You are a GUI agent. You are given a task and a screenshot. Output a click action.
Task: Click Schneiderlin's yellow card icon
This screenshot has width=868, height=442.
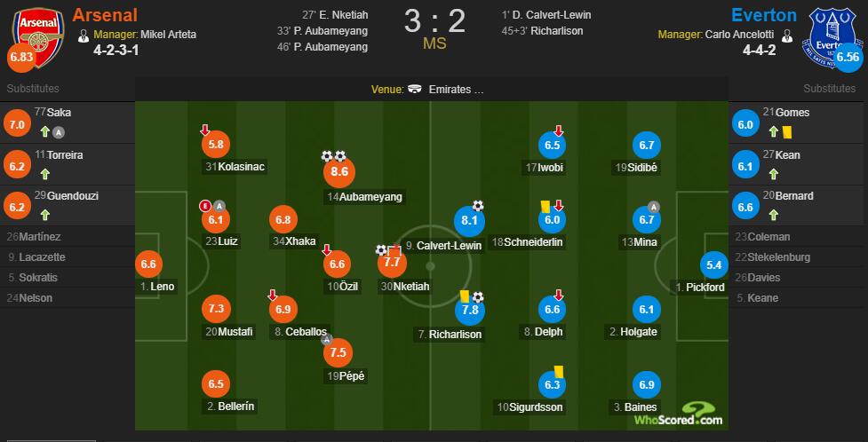pos(545,206)
